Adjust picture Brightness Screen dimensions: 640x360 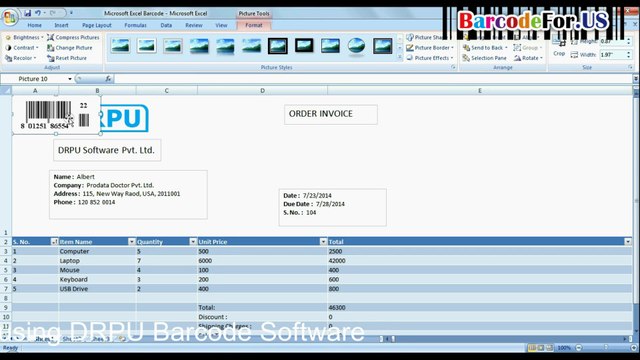(24, 37)
